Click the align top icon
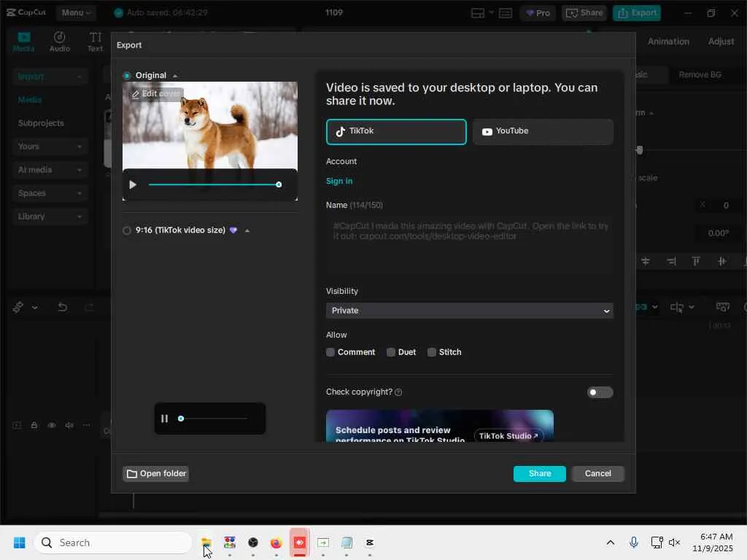Image resolution: width=747 pixels, height=560 pixels. [x=696, y=262]
